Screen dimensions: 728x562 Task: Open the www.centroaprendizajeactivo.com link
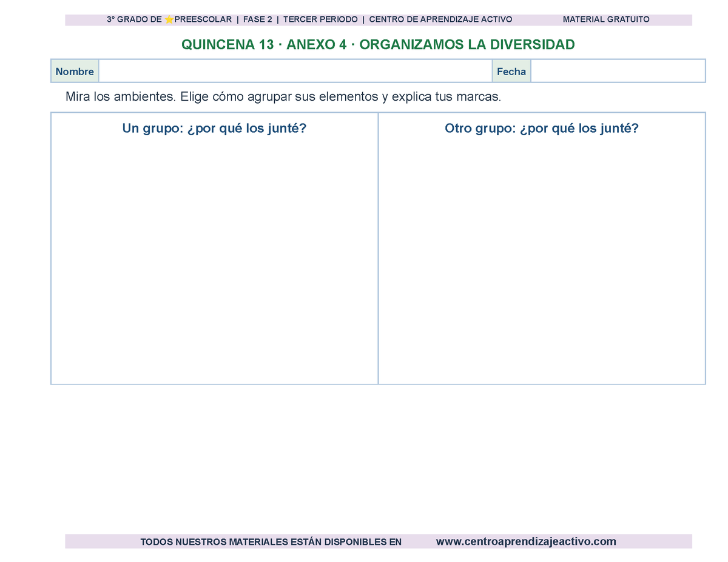click(526, 541)
